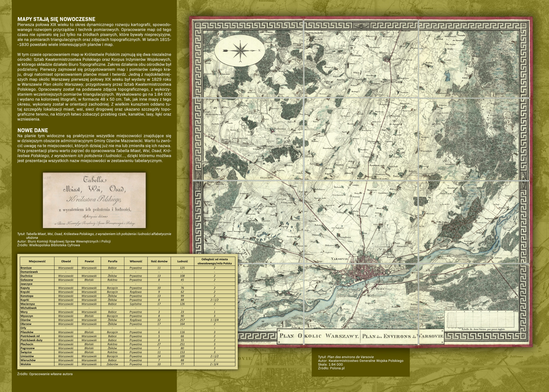This screenshot has width=549, height=392.
Task: Select the 'Kaputy' row name cell
Action: (37, 288)
